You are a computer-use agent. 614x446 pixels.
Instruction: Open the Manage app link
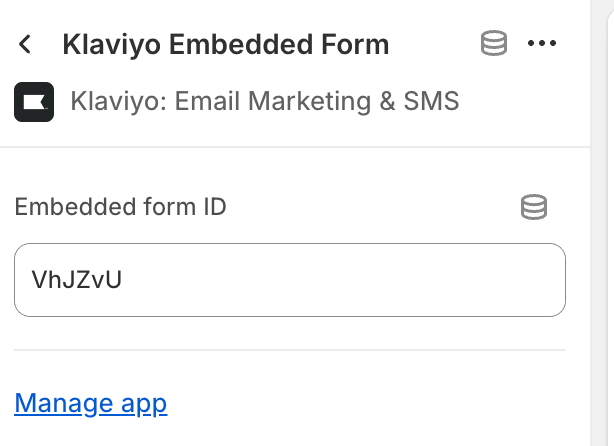(x=91, y=403)
